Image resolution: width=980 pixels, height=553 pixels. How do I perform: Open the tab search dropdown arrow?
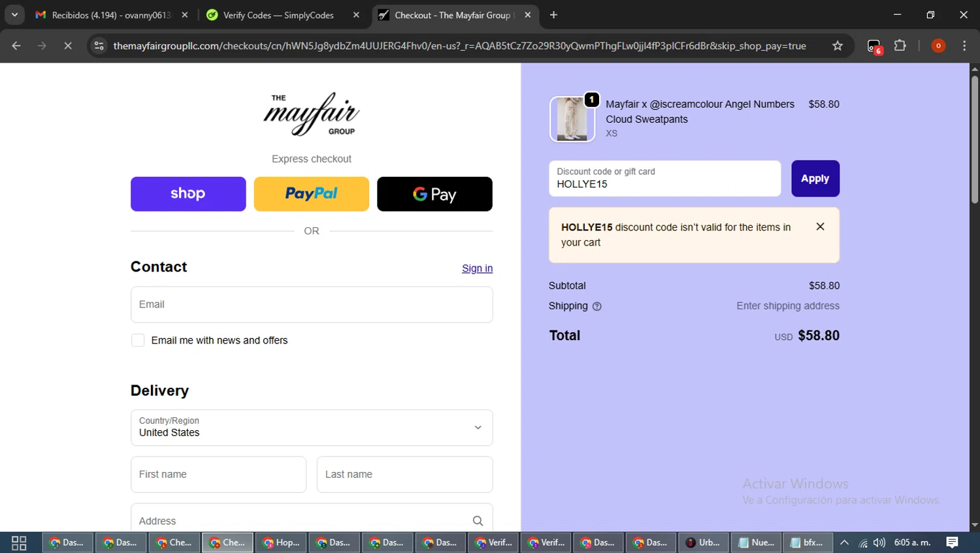(14, 15)
